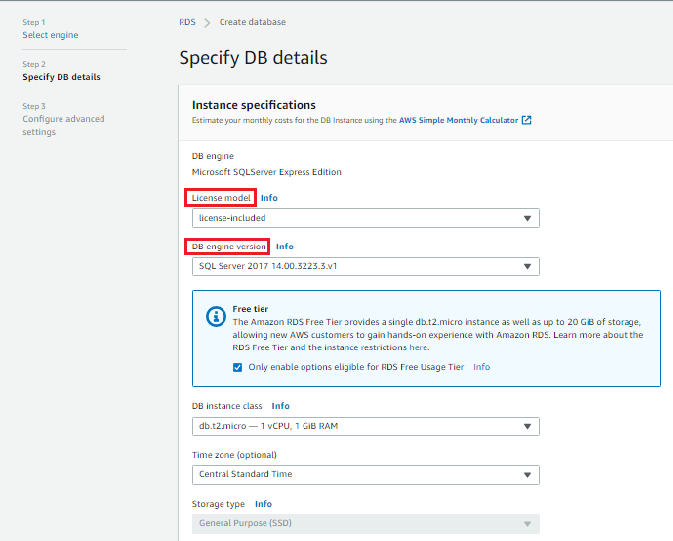The height and width of the screenshot is (541, 673).
Task: Click the RDS breadcrumb link
Action: click(x=188, y=22)
